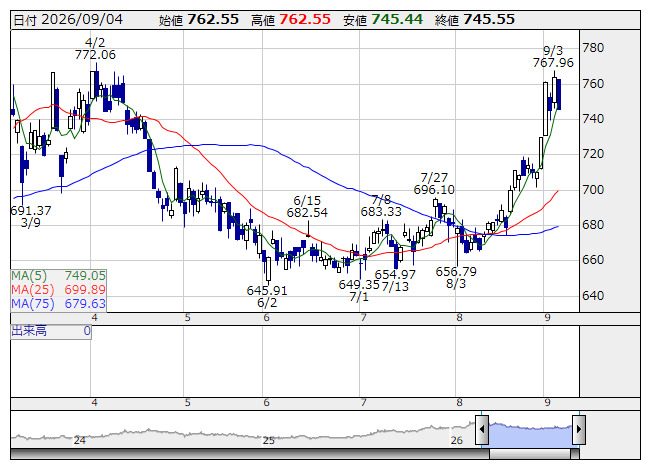Click the 出来高 volume label box
The width and height of the screenshot is (653, 470).
pos(51,332)
